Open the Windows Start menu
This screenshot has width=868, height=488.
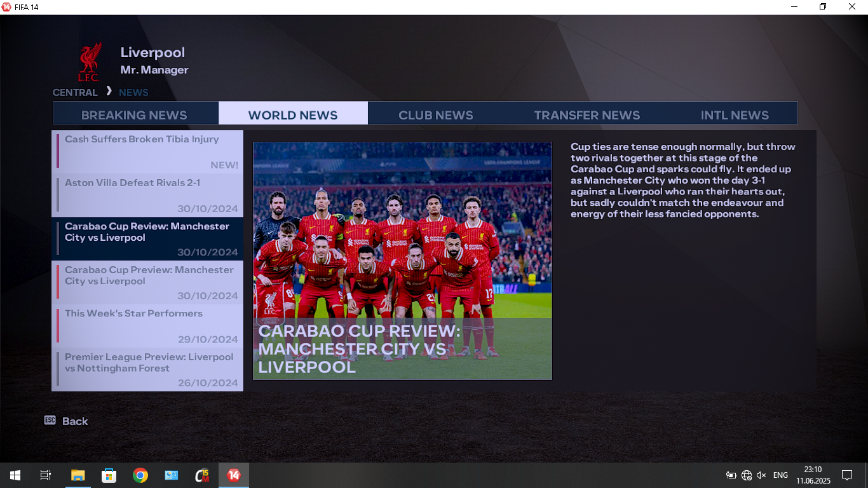(15, 475)
